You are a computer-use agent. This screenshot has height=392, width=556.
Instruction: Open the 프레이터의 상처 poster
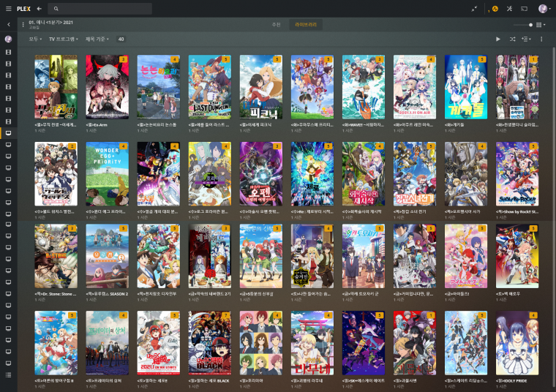[107, 343]
